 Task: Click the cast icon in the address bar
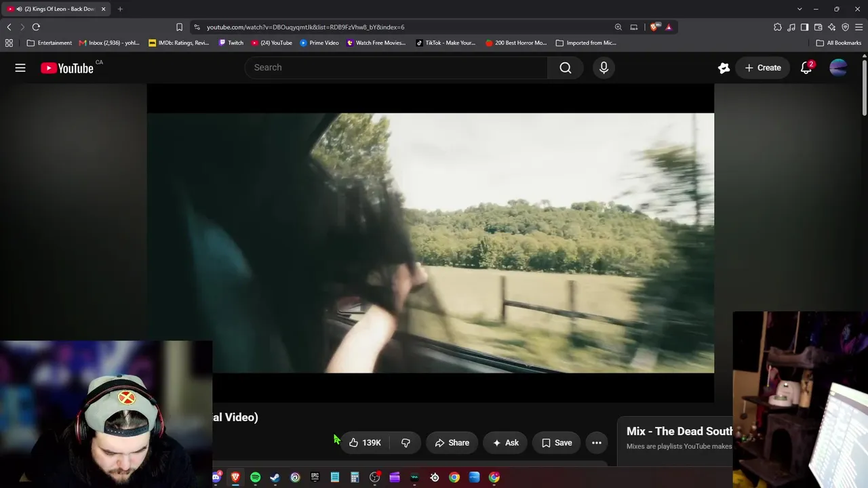(x=634, y=27)
